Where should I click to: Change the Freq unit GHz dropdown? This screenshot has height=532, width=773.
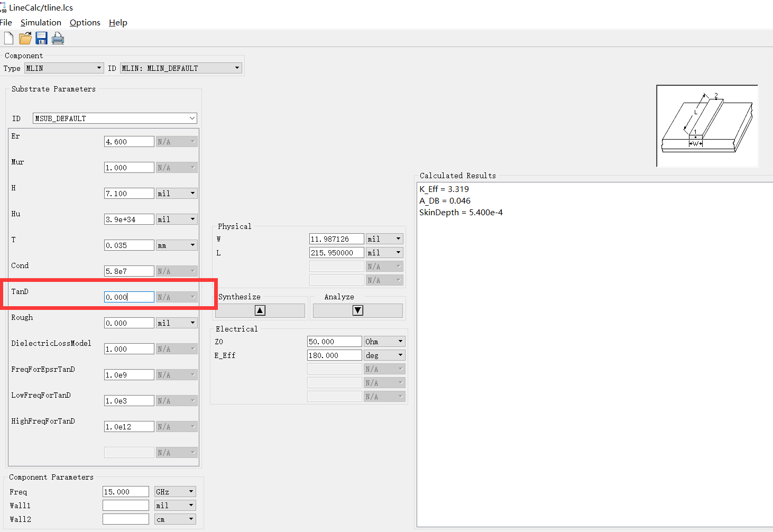coord(175,492)
